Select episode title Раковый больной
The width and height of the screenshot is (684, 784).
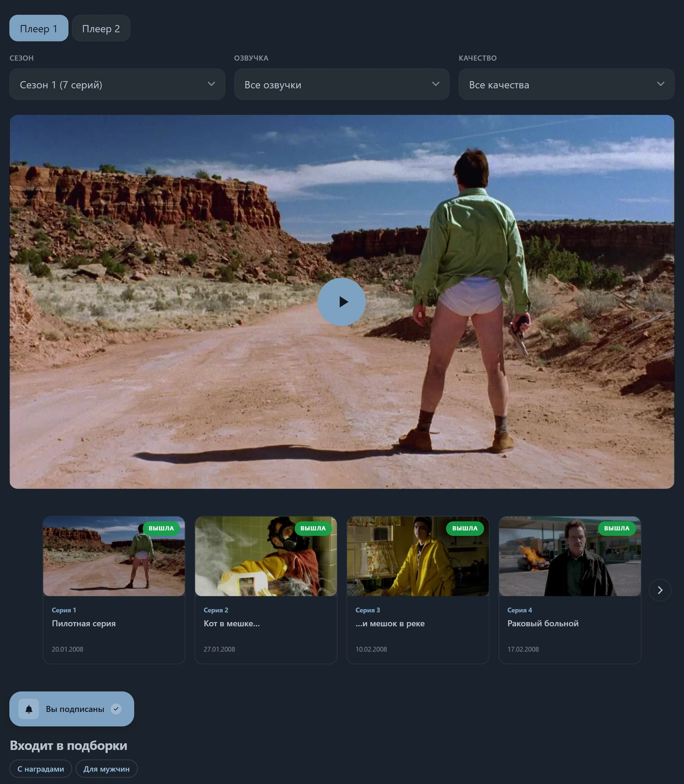click(543, 623)
